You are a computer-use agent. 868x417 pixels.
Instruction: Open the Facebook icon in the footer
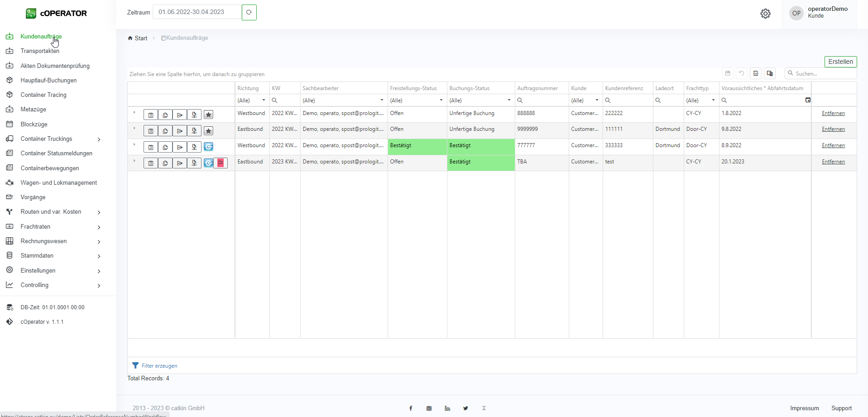pos(411,408)
